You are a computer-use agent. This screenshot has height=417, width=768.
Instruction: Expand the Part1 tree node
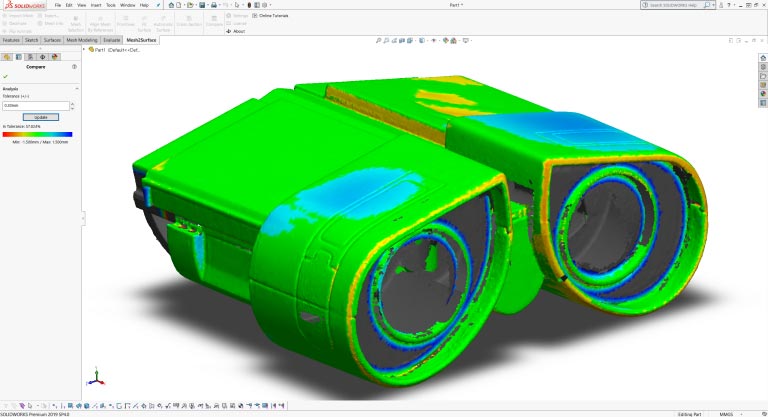click(x=86, y=48)
